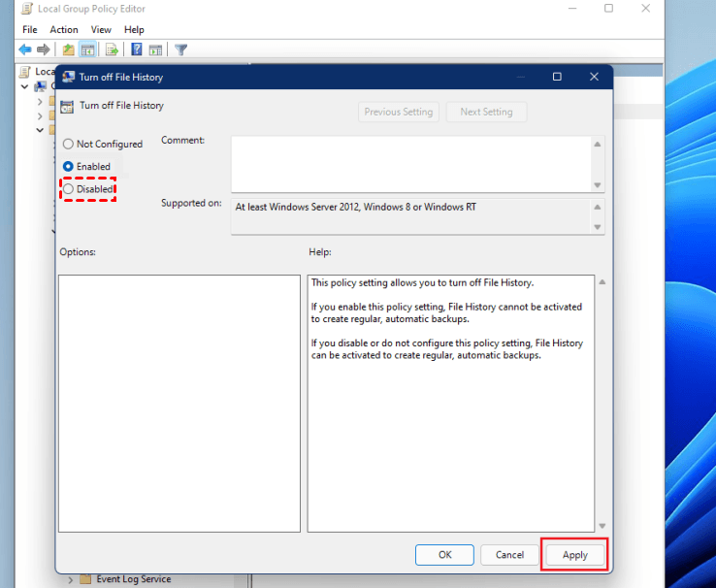
Task: Select the Enabled radio button
Action: (68, 167)
